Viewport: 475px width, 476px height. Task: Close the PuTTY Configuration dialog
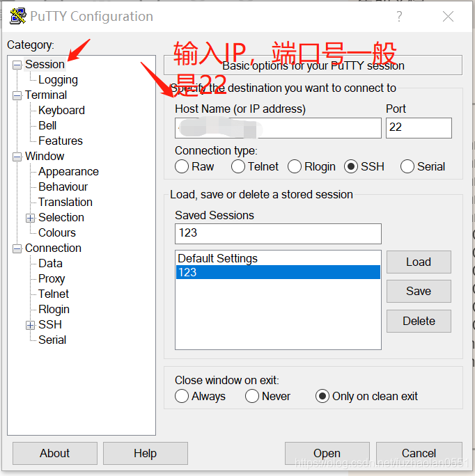448,17
